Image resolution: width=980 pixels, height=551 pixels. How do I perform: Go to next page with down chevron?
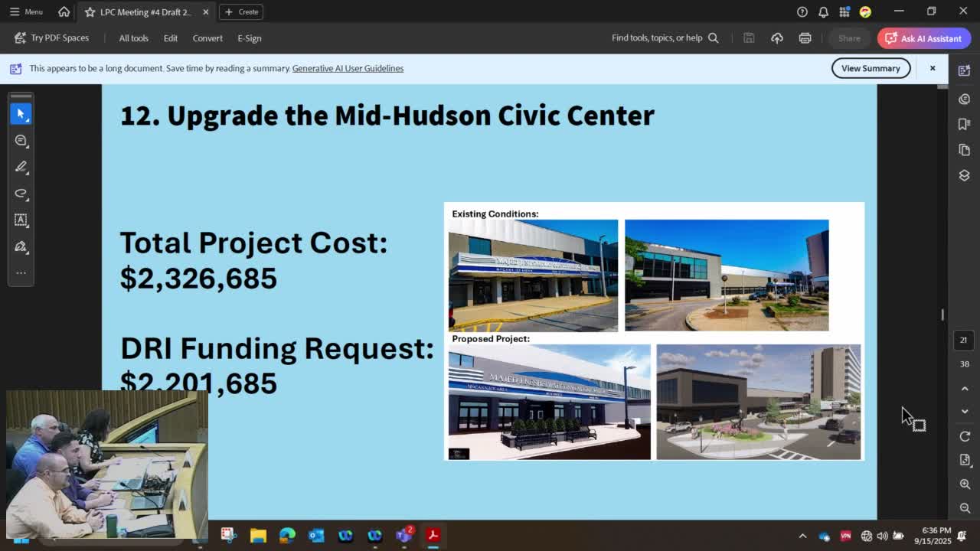(x=965, y=412)
